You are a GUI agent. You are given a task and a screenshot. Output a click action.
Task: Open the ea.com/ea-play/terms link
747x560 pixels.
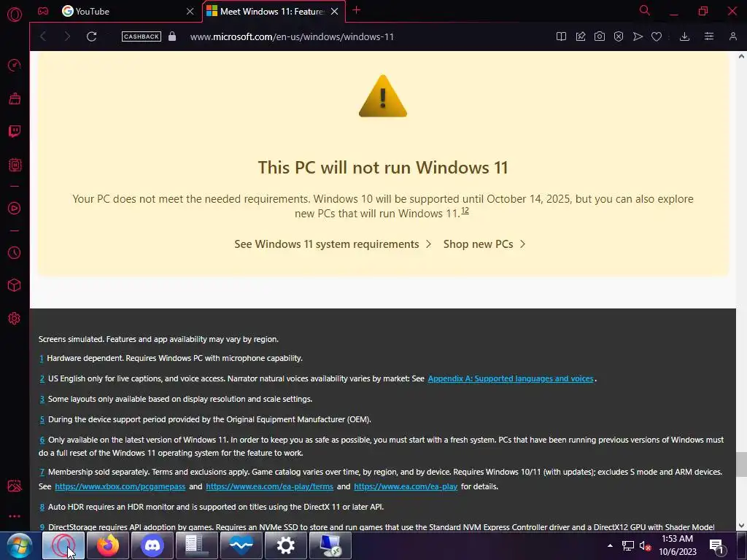[x=270, y=486]
